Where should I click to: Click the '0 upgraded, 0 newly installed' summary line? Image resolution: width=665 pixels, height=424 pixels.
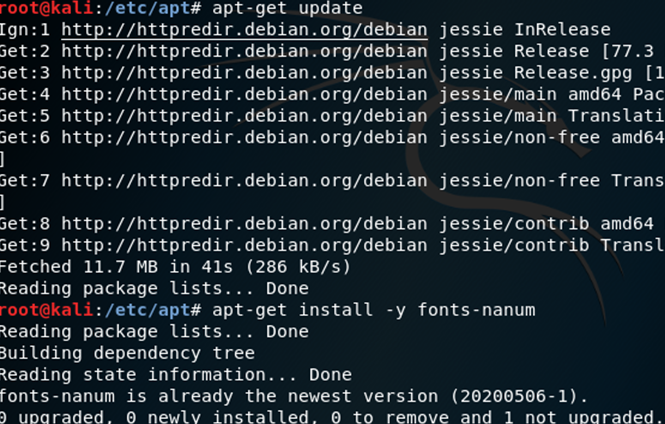pos(332,417)
